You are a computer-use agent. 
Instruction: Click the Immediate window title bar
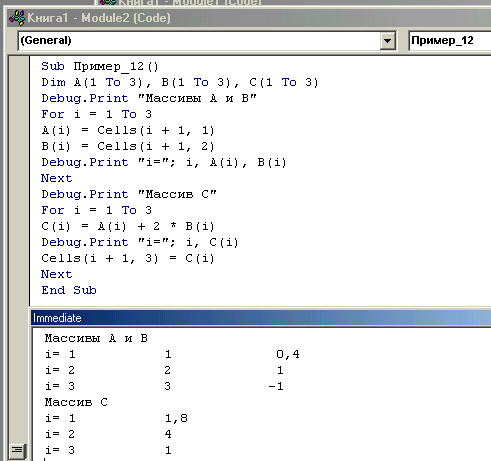coord(261,318)
